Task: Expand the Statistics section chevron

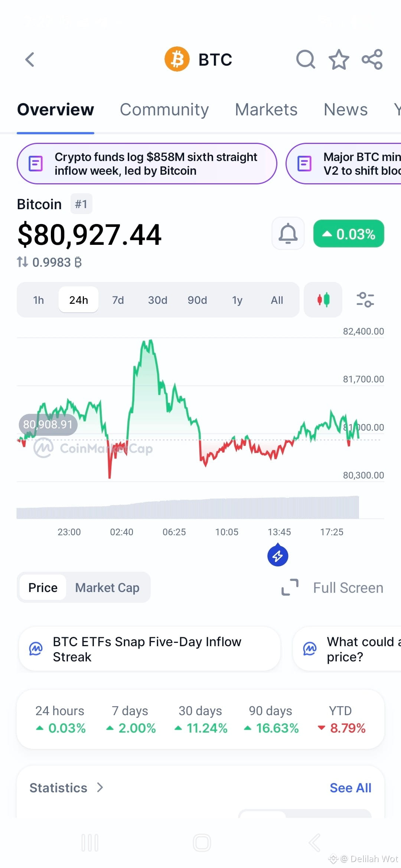Action: pyautogui.click(x=100, y=787)
